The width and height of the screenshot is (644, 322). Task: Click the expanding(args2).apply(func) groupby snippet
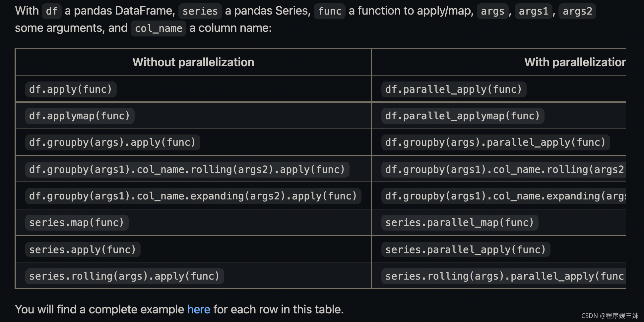193,196
